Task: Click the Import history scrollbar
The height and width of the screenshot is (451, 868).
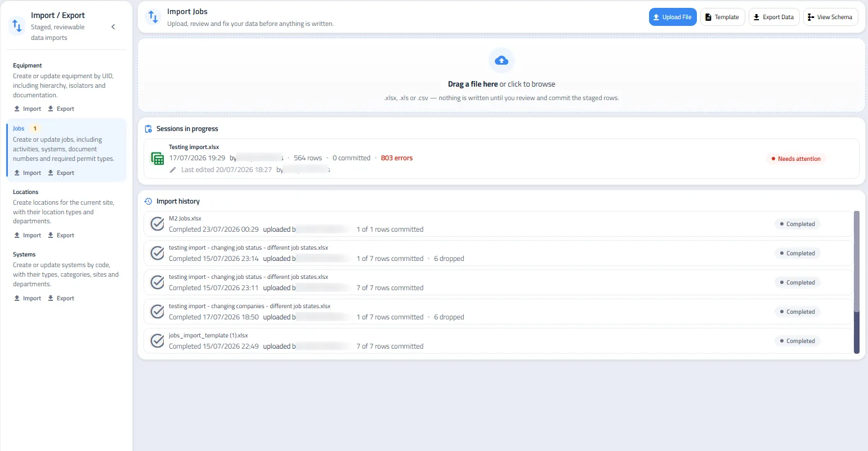Action: (857, 282)
